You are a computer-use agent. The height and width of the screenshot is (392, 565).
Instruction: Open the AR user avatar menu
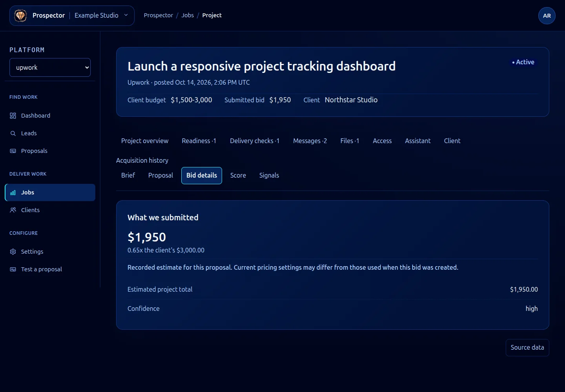(x=547, y=16)
